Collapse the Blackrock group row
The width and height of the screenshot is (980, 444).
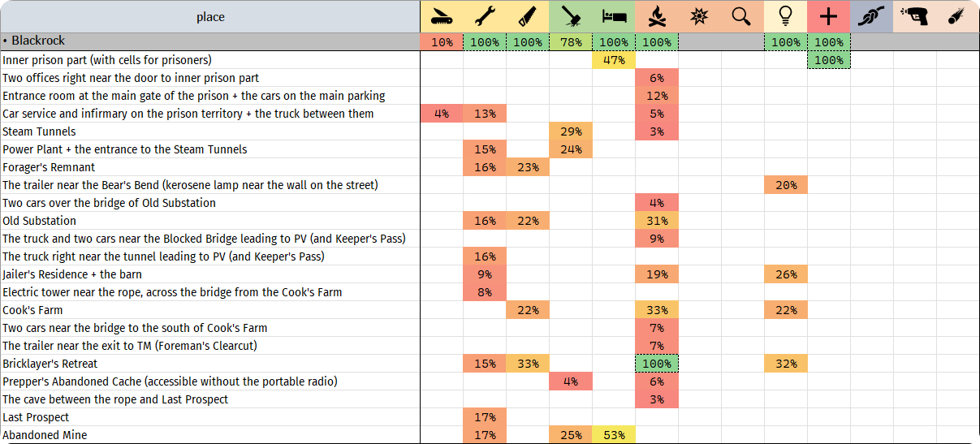(x=6, y=41)
